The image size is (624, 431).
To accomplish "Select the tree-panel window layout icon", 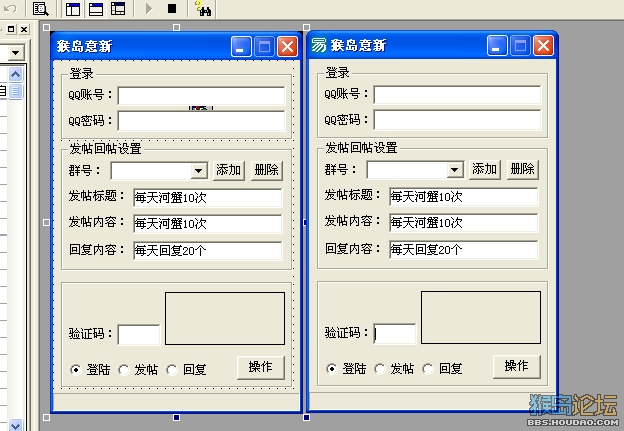I will [118, 9].
